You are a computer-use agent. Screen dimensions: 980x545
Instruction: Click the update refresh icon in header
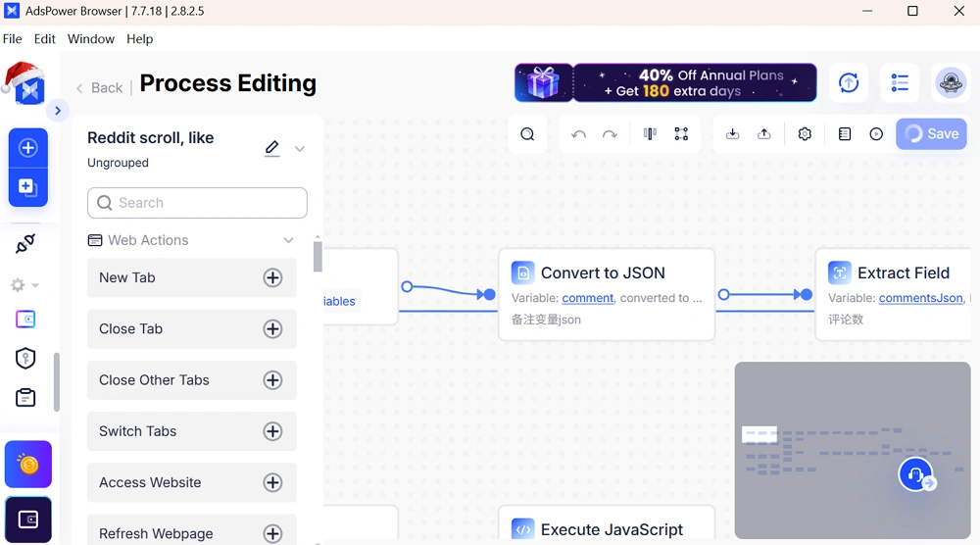click(848, 82)
